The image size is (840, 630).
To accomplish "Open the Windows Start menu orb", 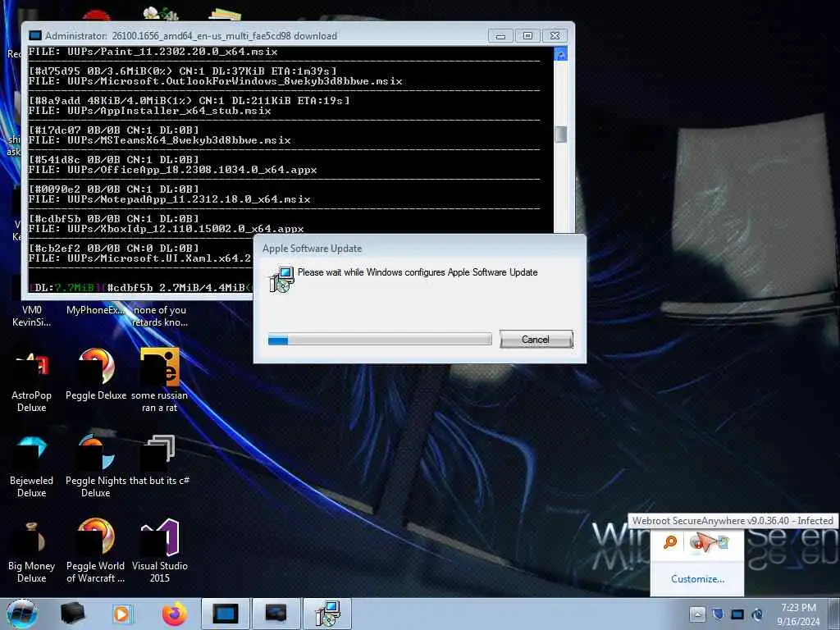I will (22, 614).
